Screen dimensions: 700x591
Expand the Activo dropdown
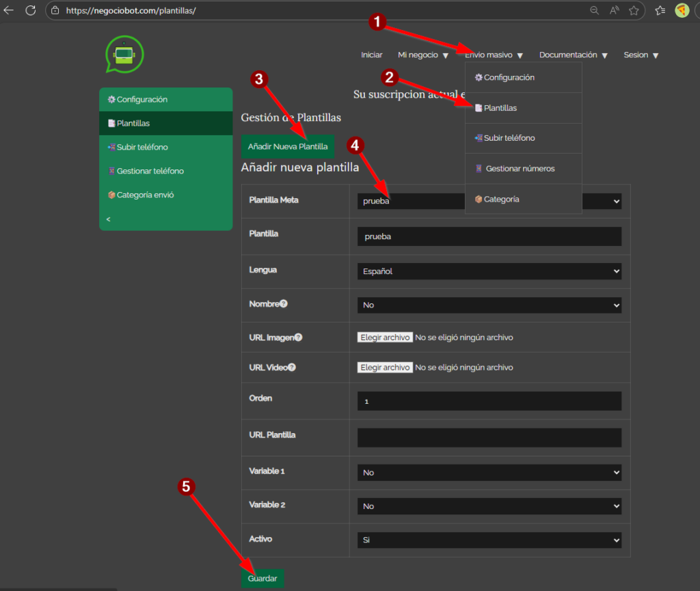tap(489, 540)
